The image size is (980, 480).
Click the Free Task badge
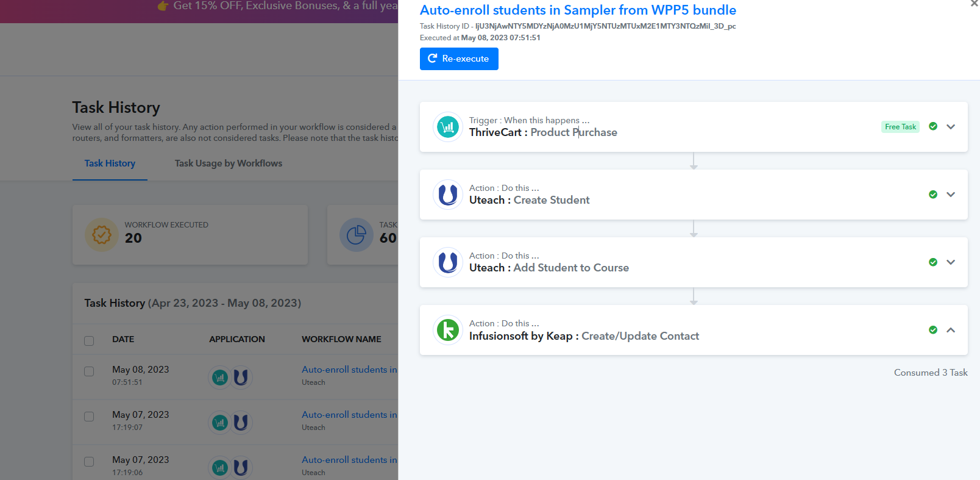pos(900,127)
